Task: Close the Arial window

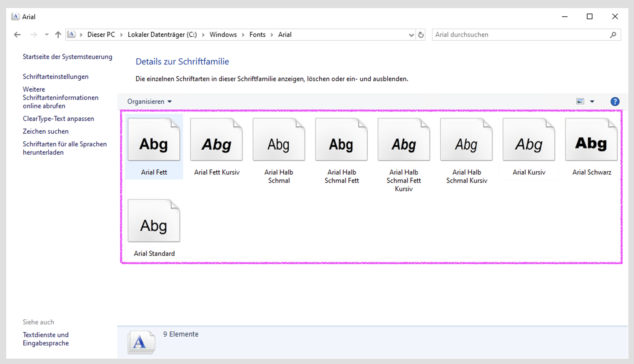Action: pyautogui.click(x=615, y=17)
